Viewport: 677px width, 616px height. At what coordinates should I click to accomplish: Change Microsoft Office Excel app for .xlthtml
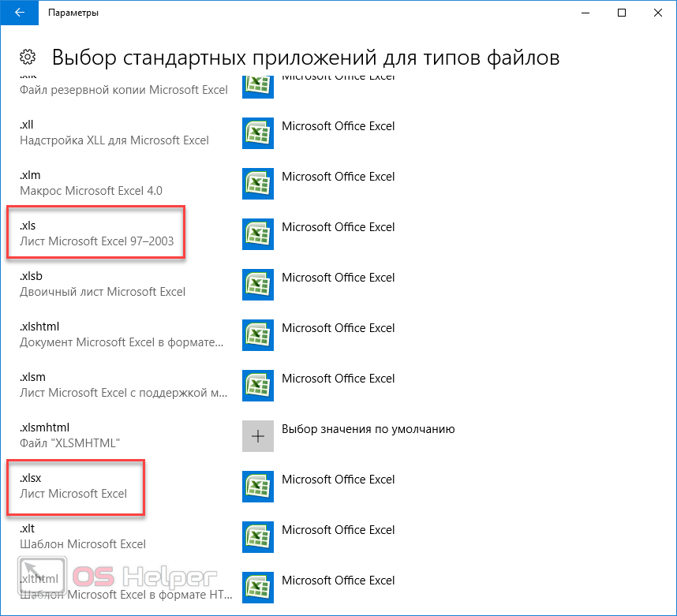[338, 581]
